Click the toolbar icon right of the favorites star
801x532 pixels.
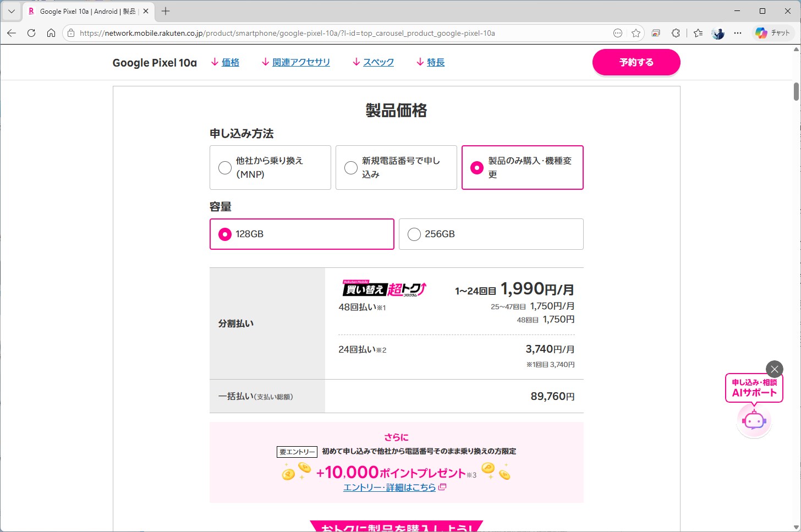pyautogui.click(x=656, y=33)
